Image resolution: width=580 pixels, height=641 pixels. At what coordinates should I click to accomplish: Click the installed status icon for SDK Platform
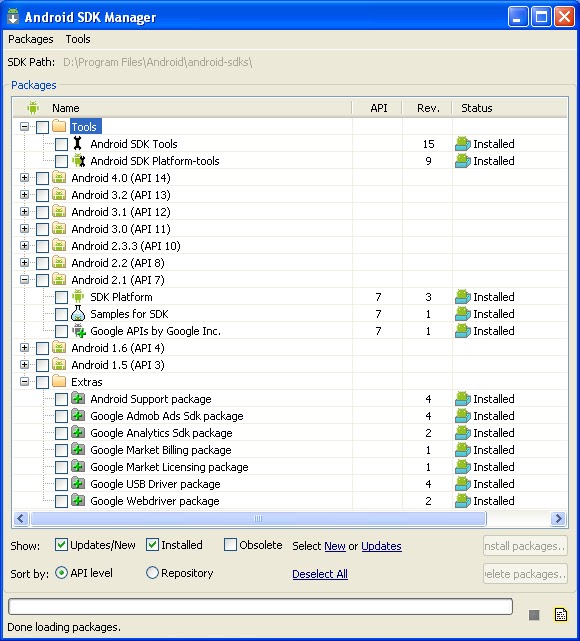click(x=463, y=297)
